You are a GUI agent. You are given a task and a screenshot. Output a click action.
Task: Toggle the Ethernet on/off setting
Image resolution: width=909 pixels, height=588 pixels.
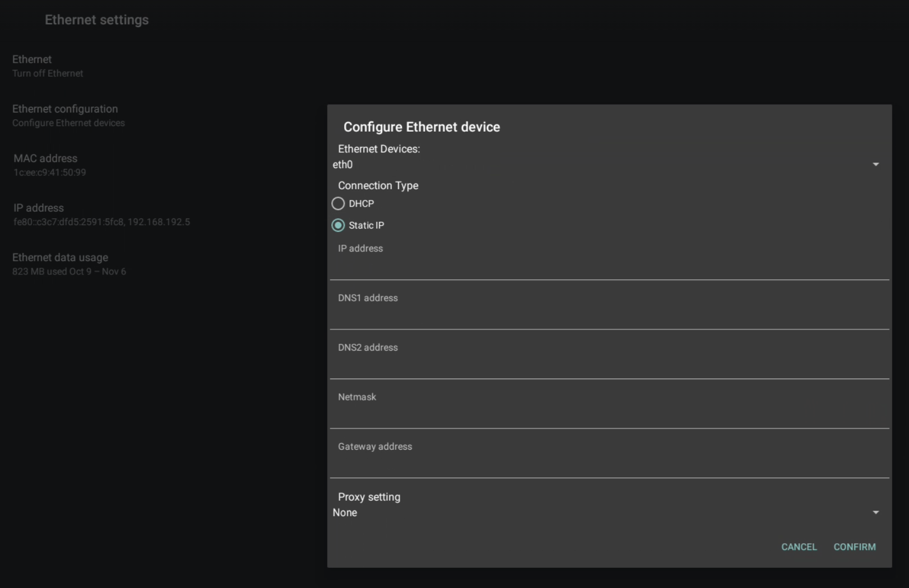tap(48, 66)
